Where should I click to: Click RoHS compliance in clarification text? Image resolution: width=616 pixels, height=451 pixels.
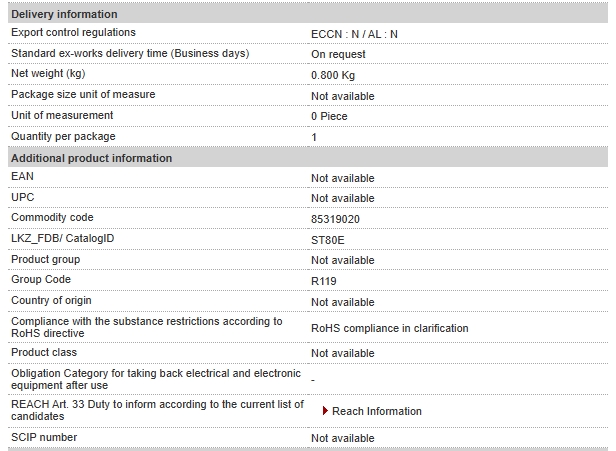tap(389, 328)
